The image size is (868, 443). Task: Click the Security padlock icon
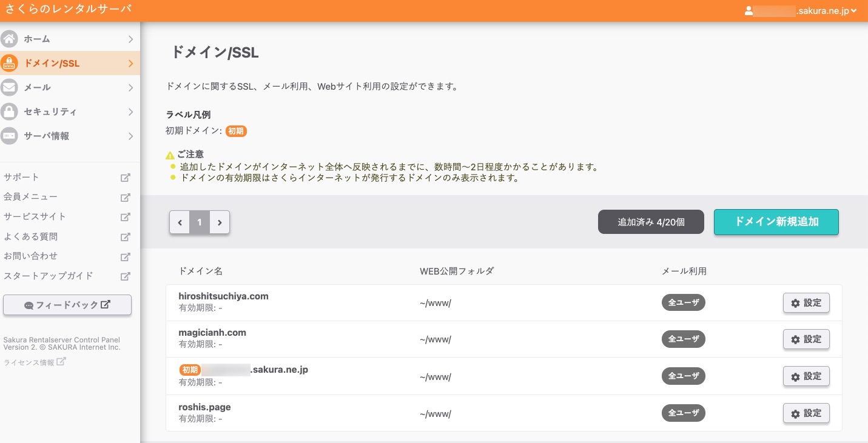[9, 112]
